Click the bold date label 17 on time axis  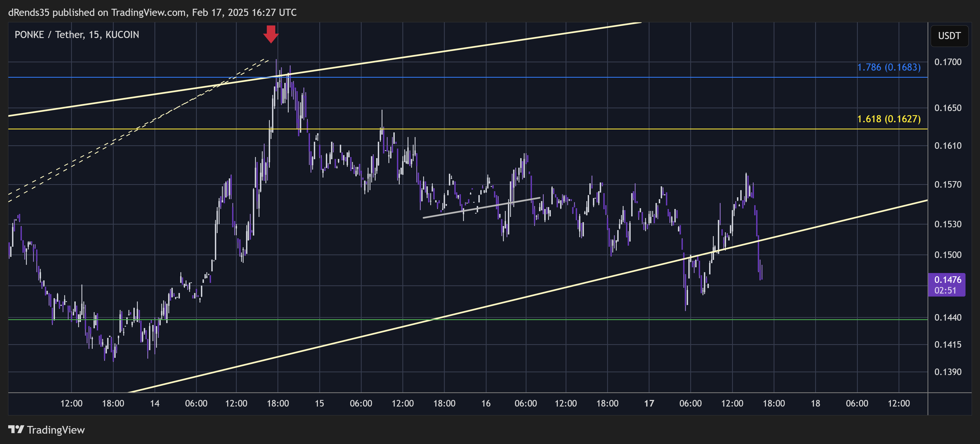(649, 404)
